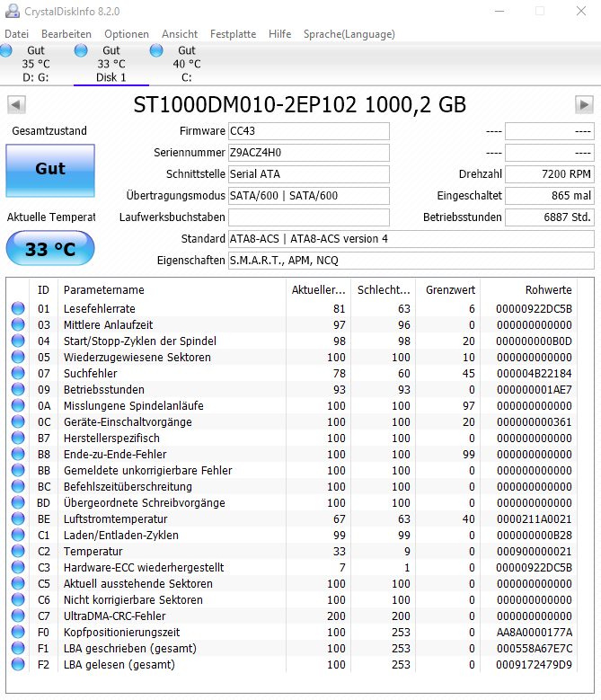Viewport: 601px width, 700px height.
Task: Click the blue Gut health status button
Action: click(x=50, y=171)
